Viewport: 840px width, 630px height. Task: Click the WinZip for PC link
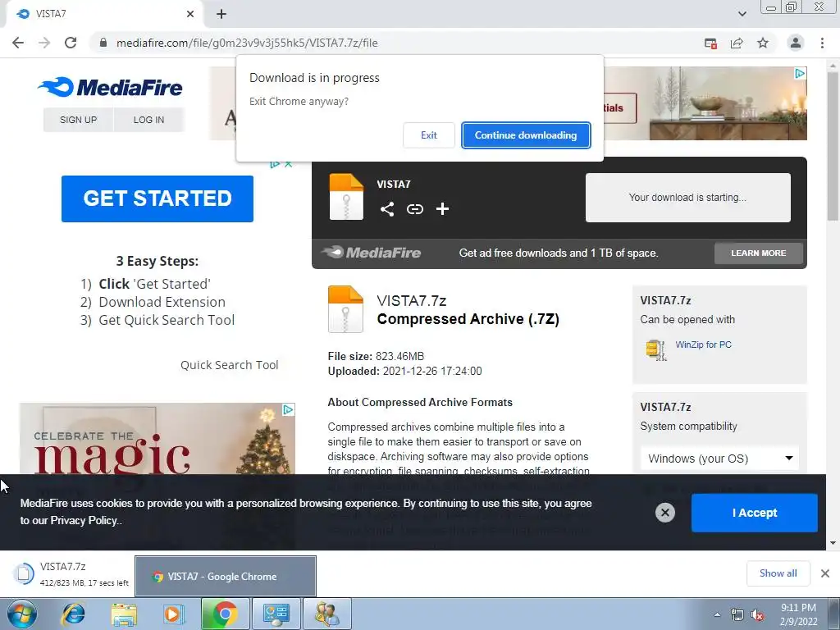pyautogui.click(x=703, y=345)
